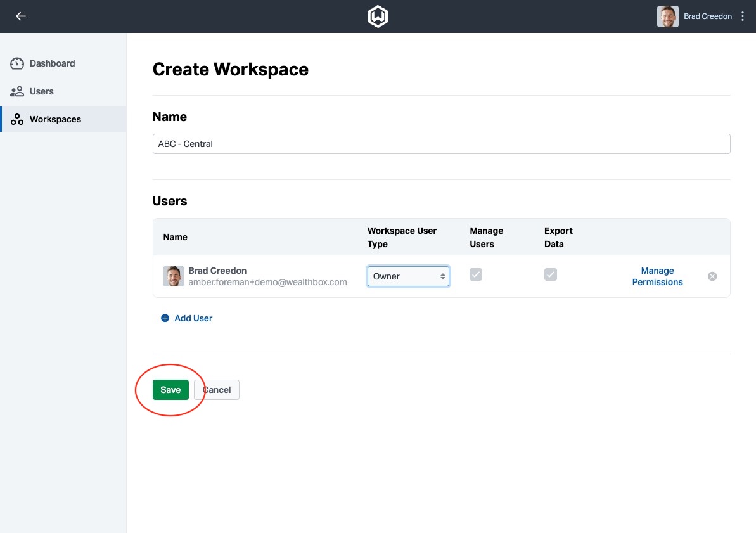This screenshot has height=533, width=756.
Task: Change Owner selection via the dropdown
Action: (x=408, y=276)
